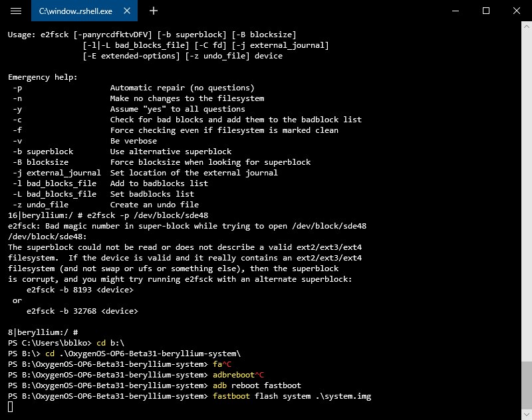The image size is (532, 420).
Task: Open a new terminal tab with plus
Action: click(154, 11)
